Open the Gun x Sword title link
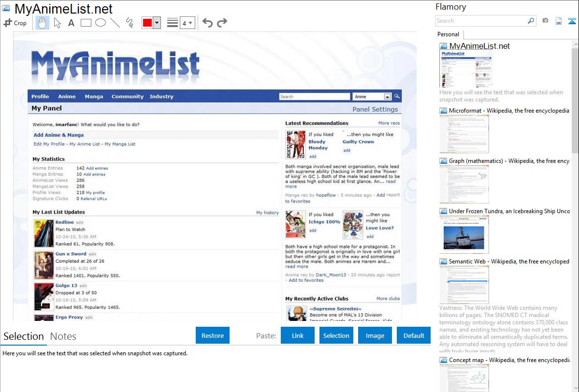Image resolution: width=579 pixels, height=392 pixels. (71, 254)
